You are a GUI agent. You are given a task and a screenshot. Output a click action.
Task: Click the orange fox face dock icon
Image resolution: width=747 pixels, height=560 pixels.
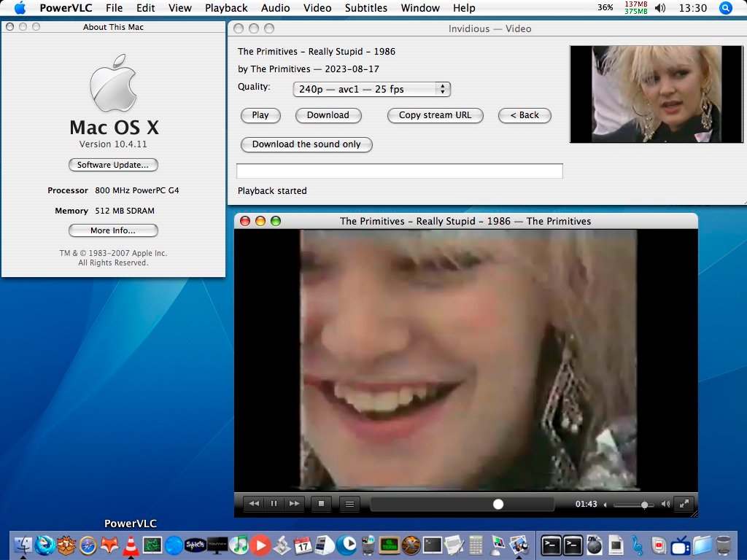point(109,545)
